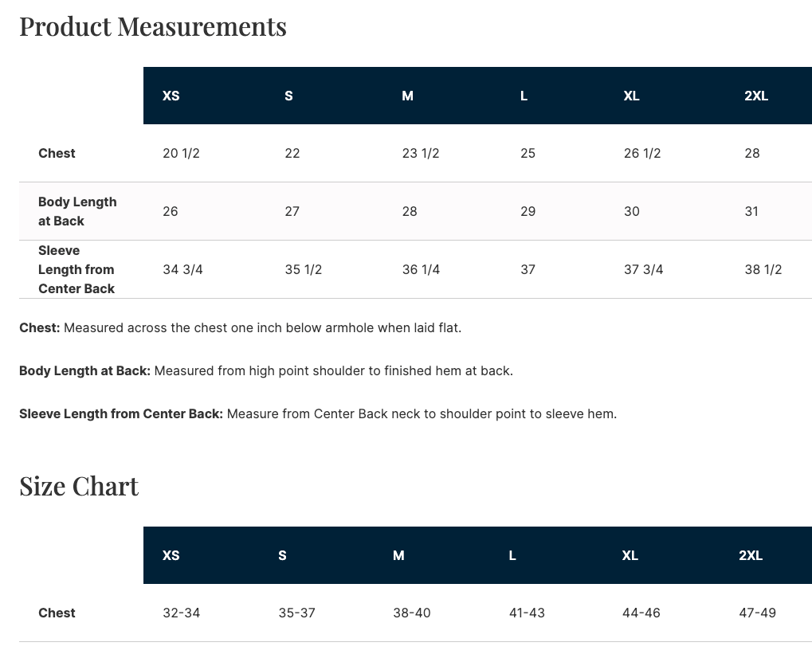The width and height of the screenshot is (812, 662).
Task: Click the bold "Body Length at Back:" description label
Action: (84, 370)
